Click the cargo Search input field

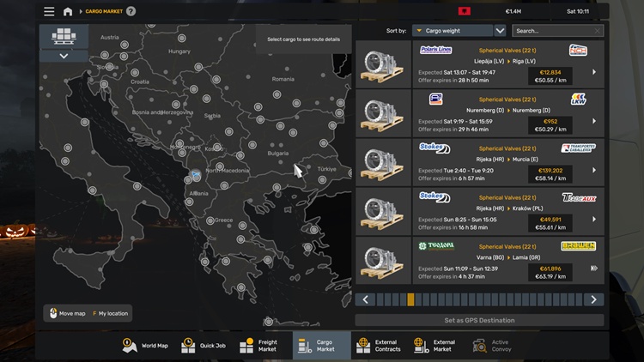(556, 31)
